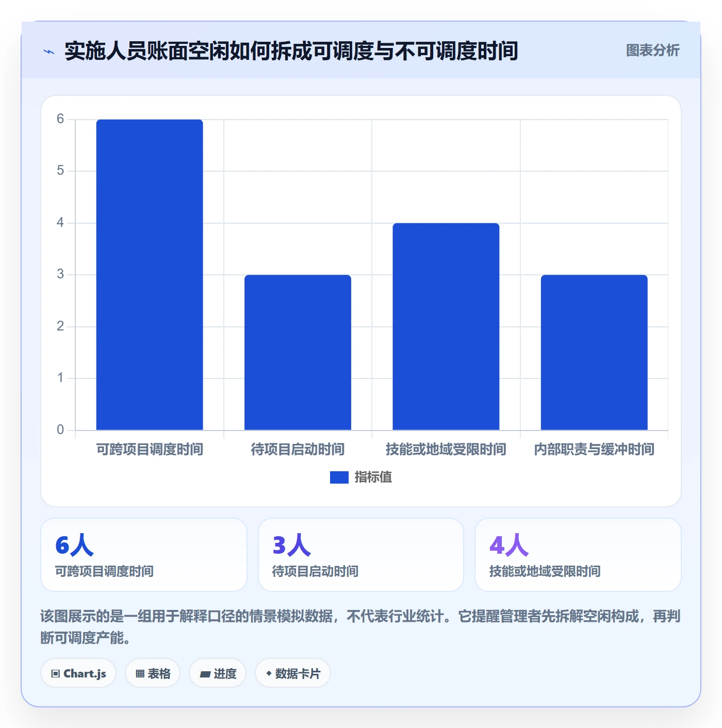
Task: Toggle the 指标值 legend color swatch
Action: (339, 477)
